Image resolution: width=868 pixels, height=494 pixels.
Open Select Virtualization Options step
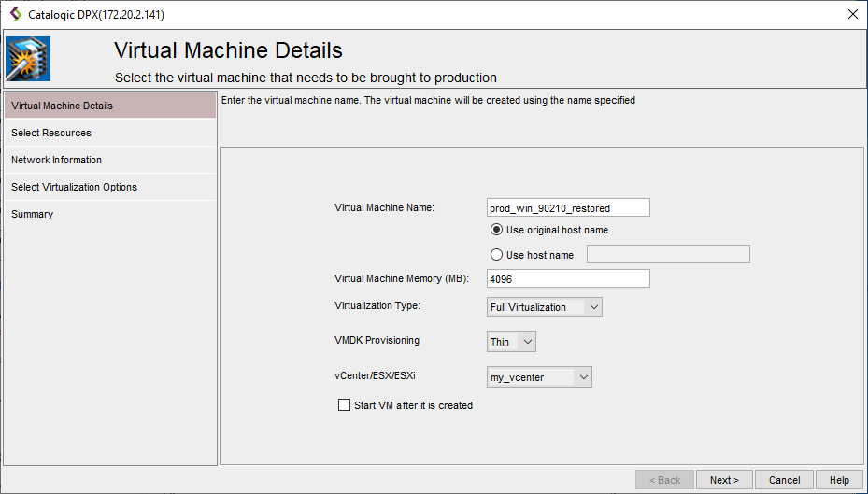(x=74, y=187)
